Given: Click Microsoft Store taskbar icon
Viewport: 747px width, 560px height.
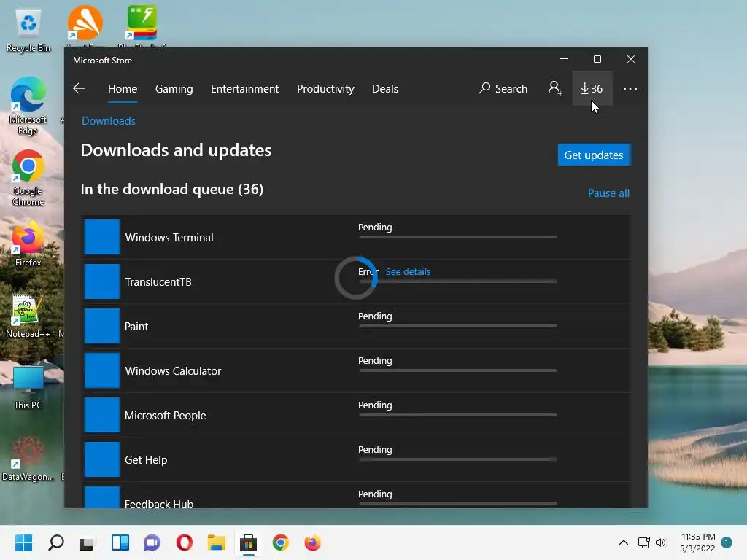Looking at the screenshot, I should coord(248,542).
